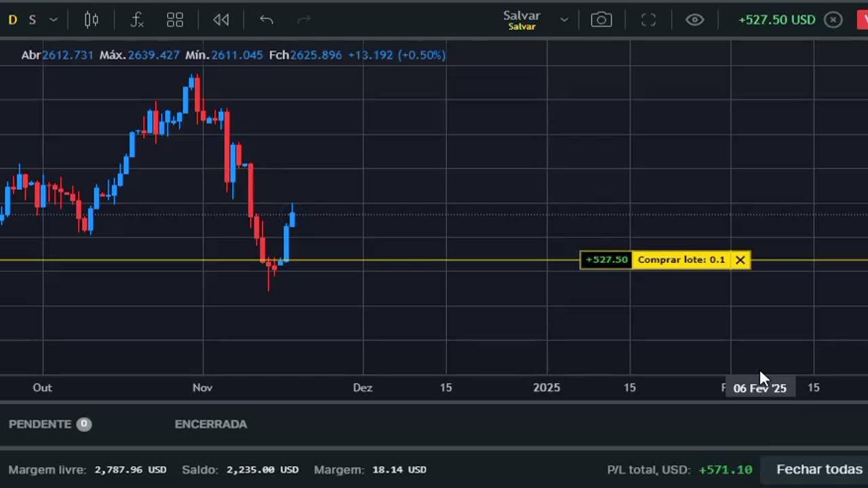Click the pending orders count badge 0

click(84, 424)
